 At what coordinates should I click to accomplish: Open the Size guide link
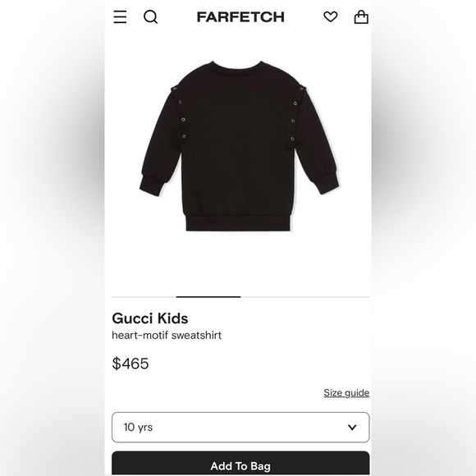click(346, 392)
